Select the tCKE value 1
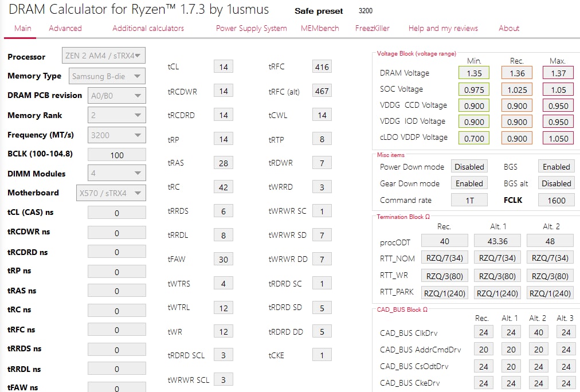This screenshot has width=580, height=392. 322,355
